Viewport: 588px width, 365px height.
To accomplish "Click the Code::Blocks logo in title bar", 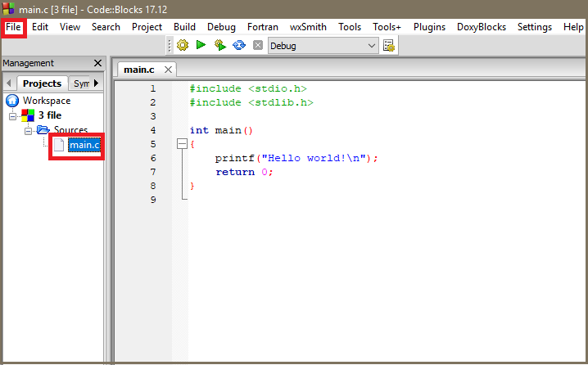I will (8, 9).
